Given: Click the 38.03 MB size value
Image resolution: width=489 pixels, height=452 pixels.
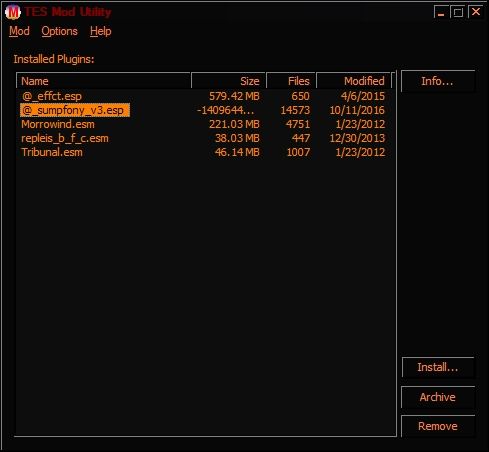Looking at the screenshot, I should pyautogui.click(x=237, y=138).
